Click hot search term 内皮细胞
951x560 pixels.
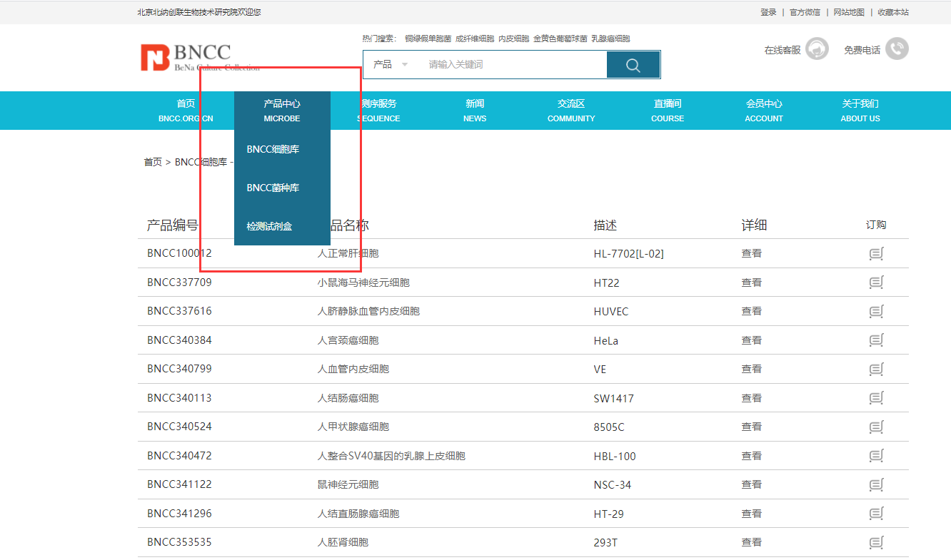click(514, 39)
